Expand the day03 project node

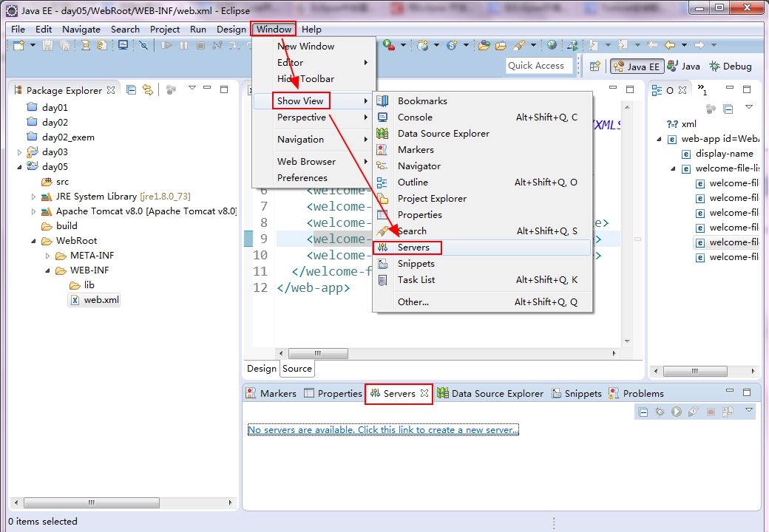20,152
